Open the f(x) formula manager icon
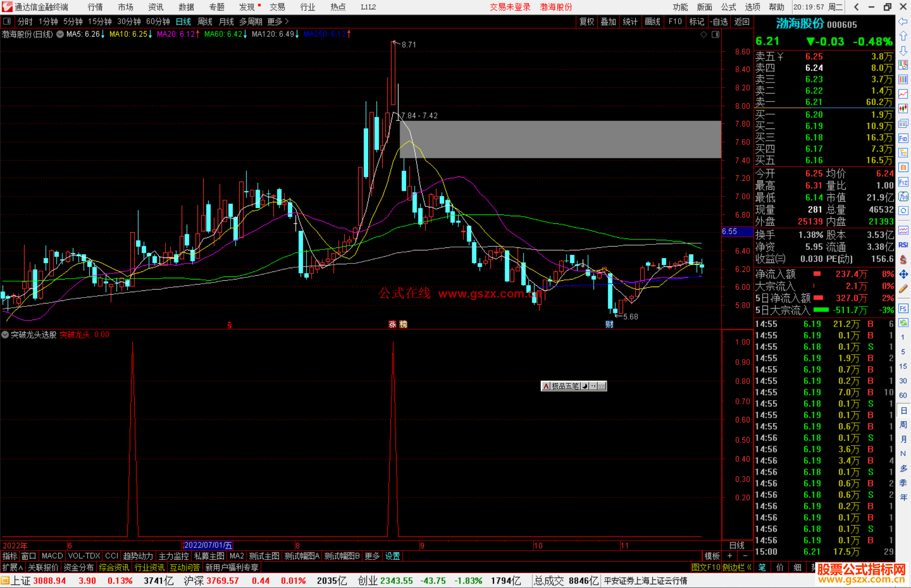This screenshot has width=911, height=588. point(903,196)
